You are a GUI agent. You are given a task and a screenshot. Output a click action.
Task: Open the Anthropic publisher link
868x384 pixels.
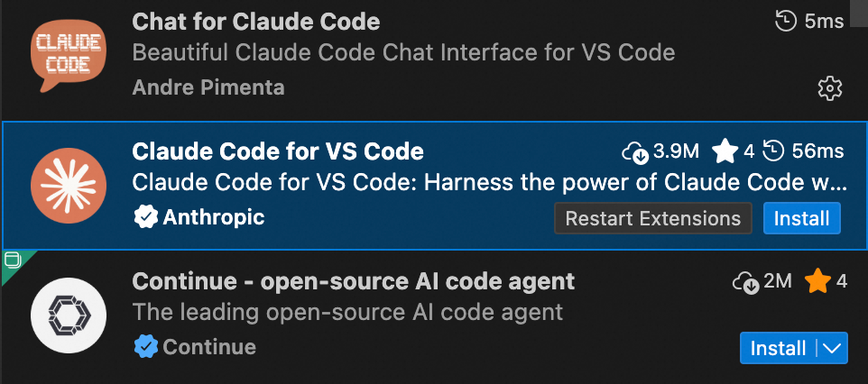pyautogui.click(x=214, y=217)
